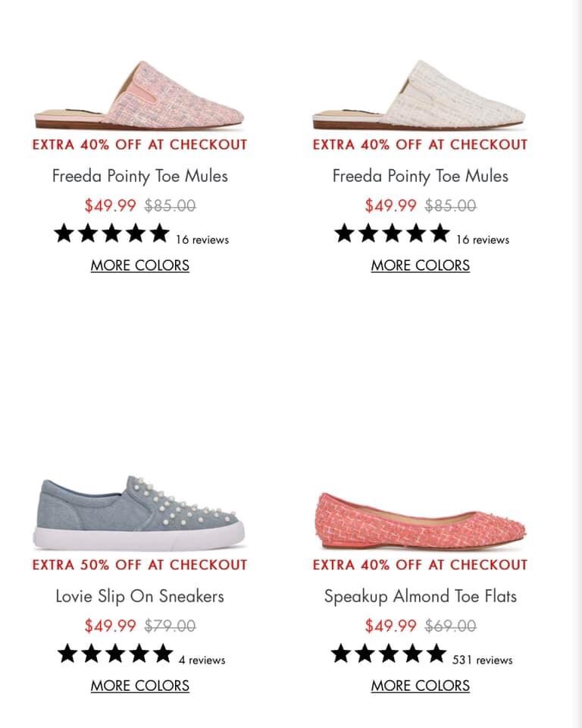This screenshot has height=728, width=582.
Task: Expand MORE COLORS under Lovie Slip On Sneakers
Action: 140,686
